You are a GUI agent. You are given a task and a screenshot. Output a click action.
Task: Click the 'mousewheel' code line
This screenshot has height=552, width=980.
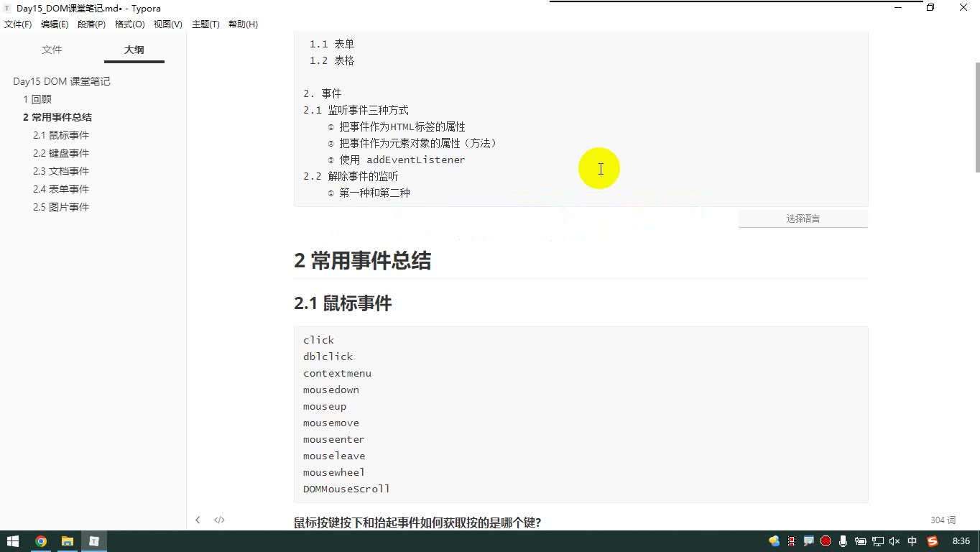tap(334, 472)
